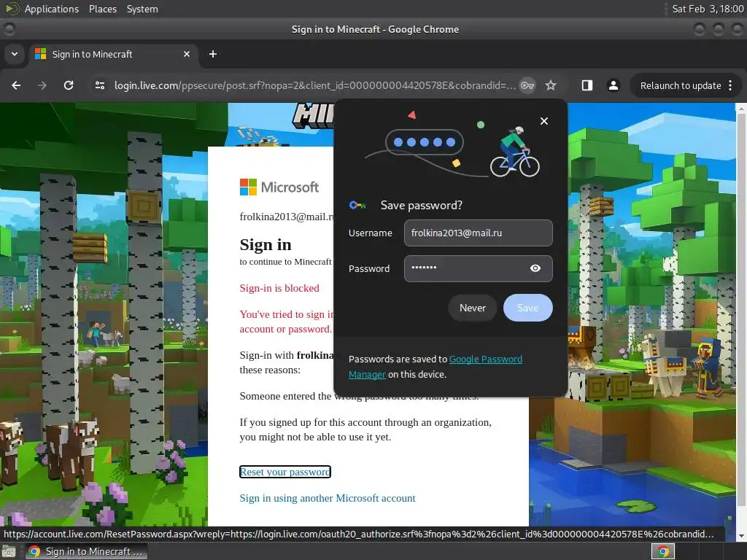Click the clock showing Sat Feb 3
The image size is (747, 560).
708,9
